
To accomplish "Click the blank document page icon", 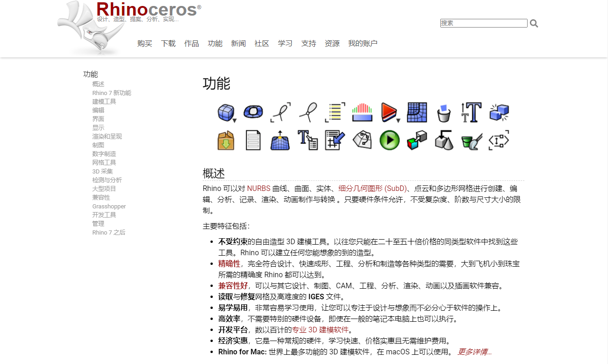I will coord(253,140).
